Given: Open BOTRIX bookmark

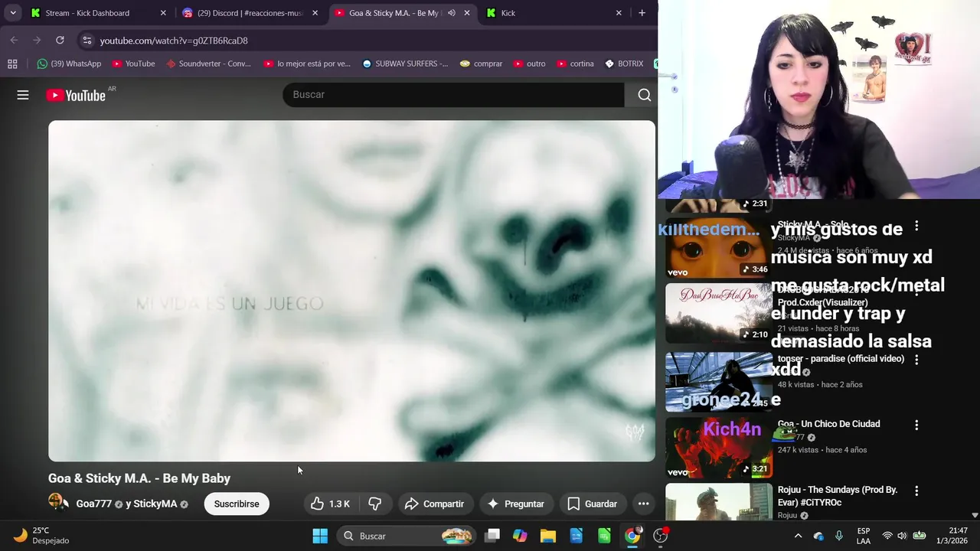Looking at the screenshot, I should coord(625,64).
